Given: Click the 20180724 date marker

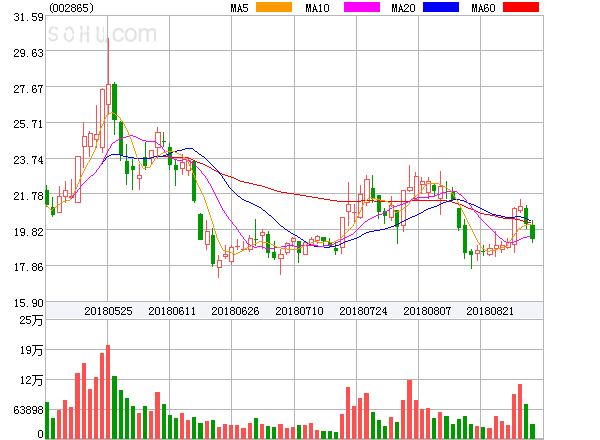Looking at the screenshot, I should click(363, 311).
